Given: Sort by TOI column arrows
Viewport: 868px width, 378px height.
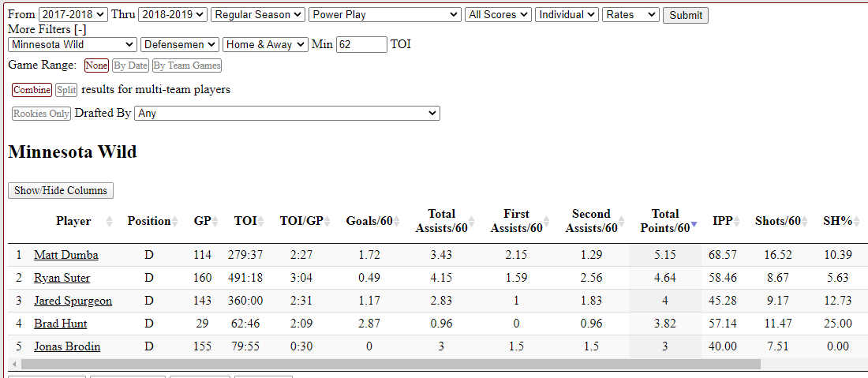Looking at the screenshot, I should [261, 222].
